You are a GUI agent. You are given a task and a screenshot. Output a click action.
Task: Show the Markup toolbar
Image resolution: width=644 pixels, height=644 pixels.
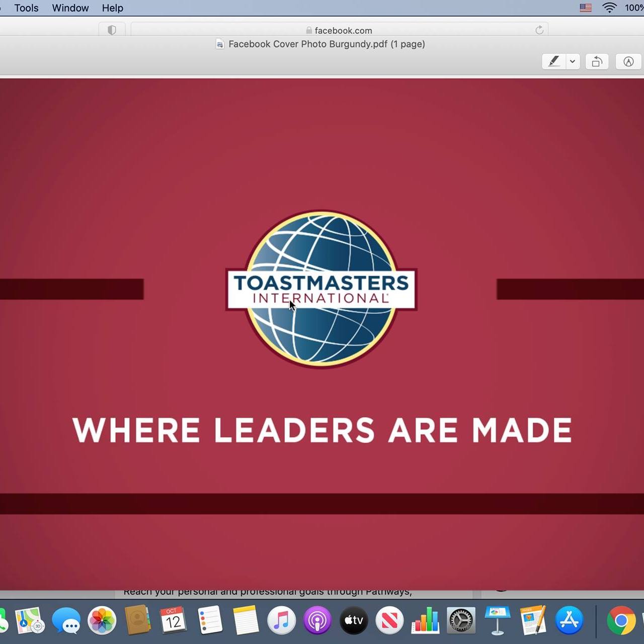click(628, 61)
